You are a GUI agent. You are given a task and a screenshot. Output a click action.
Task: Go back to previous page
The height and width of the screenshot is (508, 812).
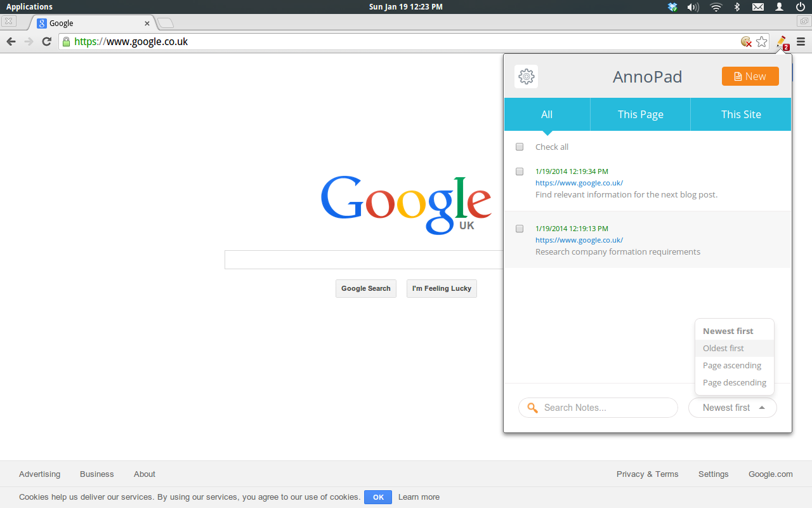[x=11, y=42]
